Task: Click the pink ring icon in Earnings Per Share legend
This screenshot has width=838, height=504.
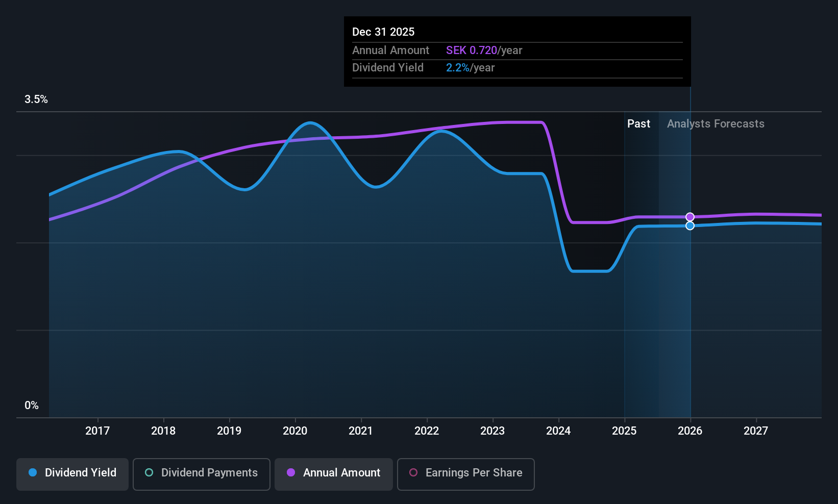Action: (413, 472)
